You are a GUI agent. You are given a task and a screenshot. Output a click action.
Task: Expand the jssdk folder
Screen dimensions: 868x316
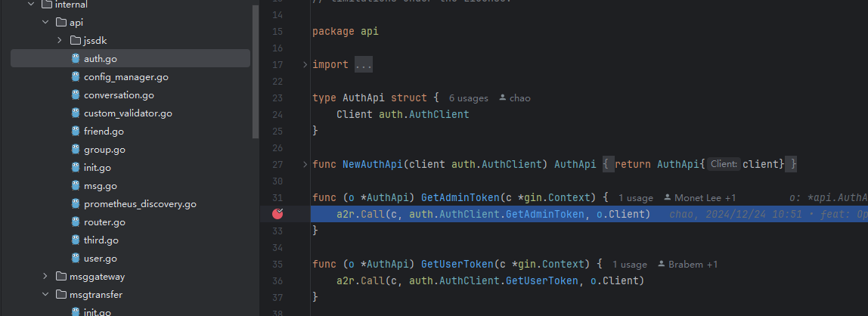tap(59, 40)
